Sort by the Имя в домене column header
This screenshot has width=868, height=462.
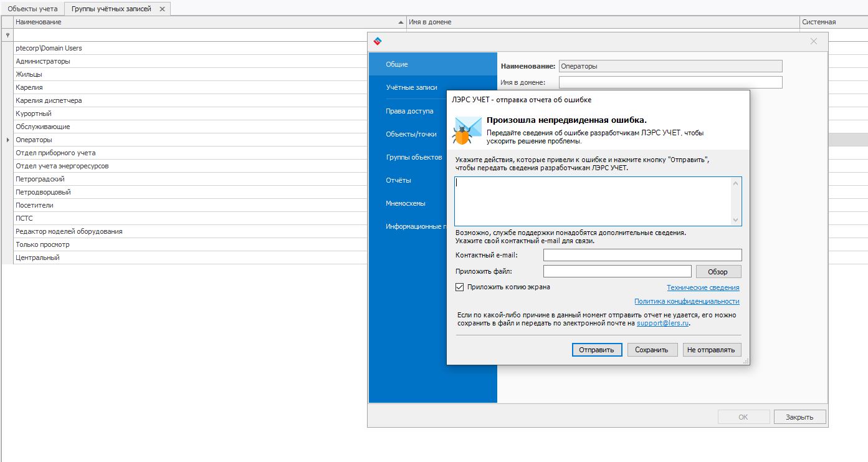tap(603, 22)
